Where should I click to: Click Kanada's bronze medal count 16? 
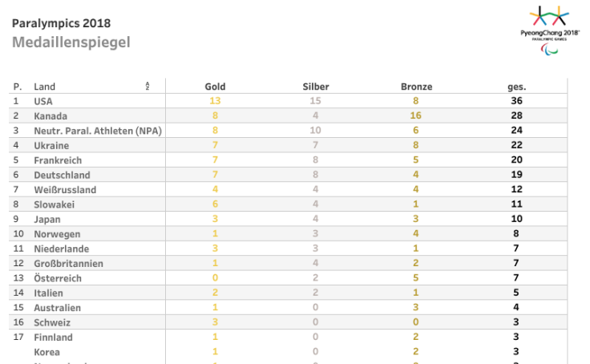pyautogui.click(x=416, y=116)
